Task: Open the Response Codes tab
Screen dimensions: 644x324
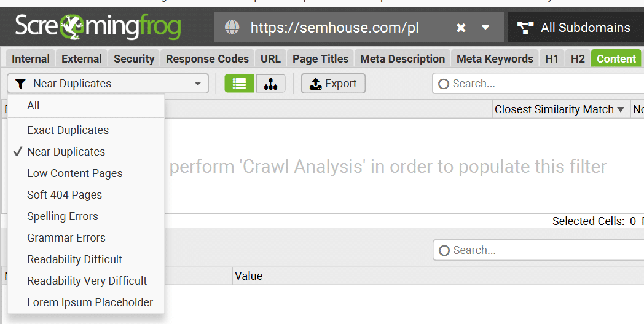Action: pos(208,59)
